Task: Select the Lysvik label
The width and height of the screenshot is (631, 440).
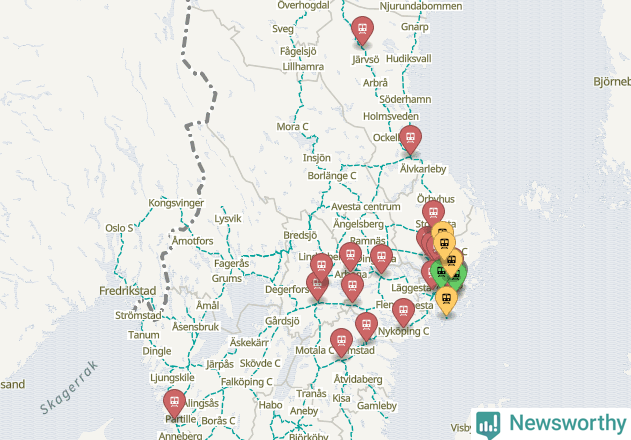Action: [228, 219]
